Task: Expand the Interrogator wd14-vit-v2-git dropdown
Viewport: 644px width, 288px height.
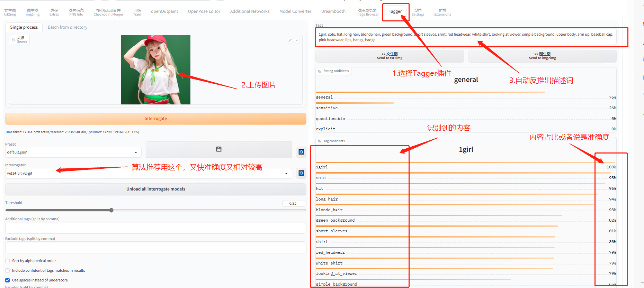Action: point(286,174)
